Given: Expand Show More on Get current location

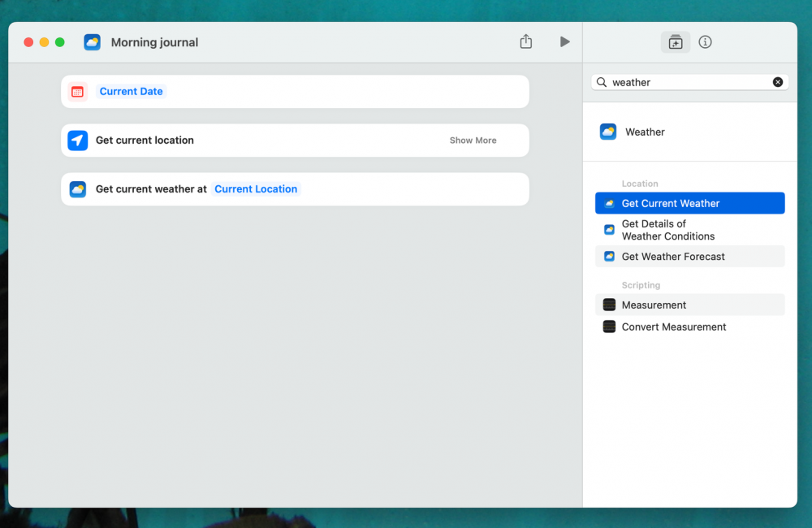Looking at the screenshot, I should (x=473, y=141).
